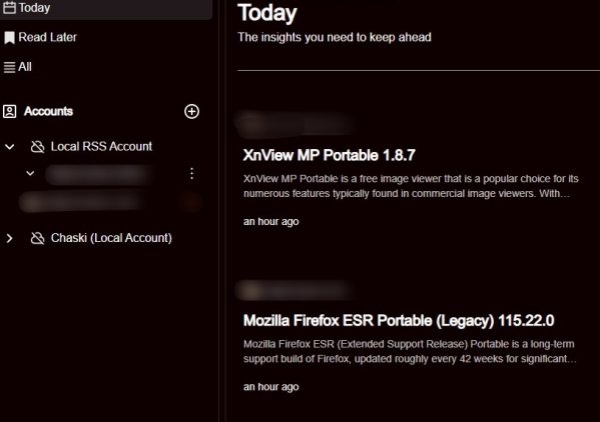600x422 pixels.
Task: Select Local RSS Account label
Action: tap(101, 146)
